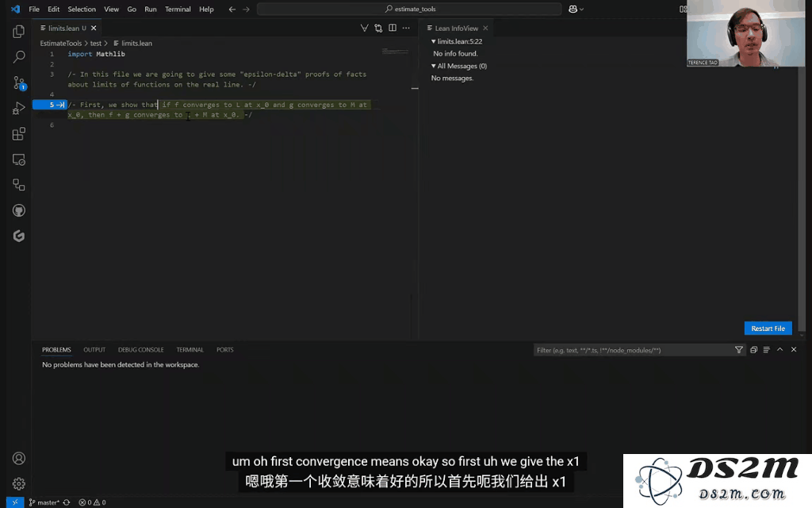Open the Remote Explorer view
Screen dimensions: 812x508
(19, 160)
